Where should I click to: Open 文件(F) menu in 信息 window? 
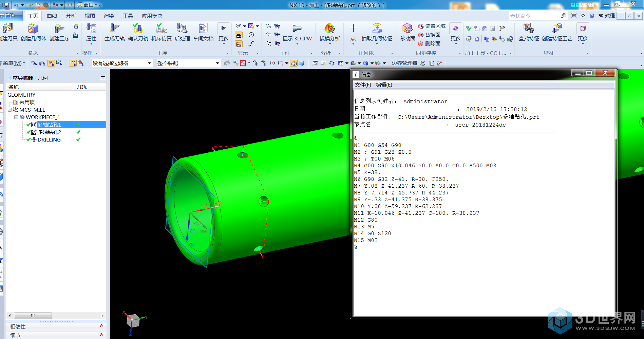click(x=363, y=85)
